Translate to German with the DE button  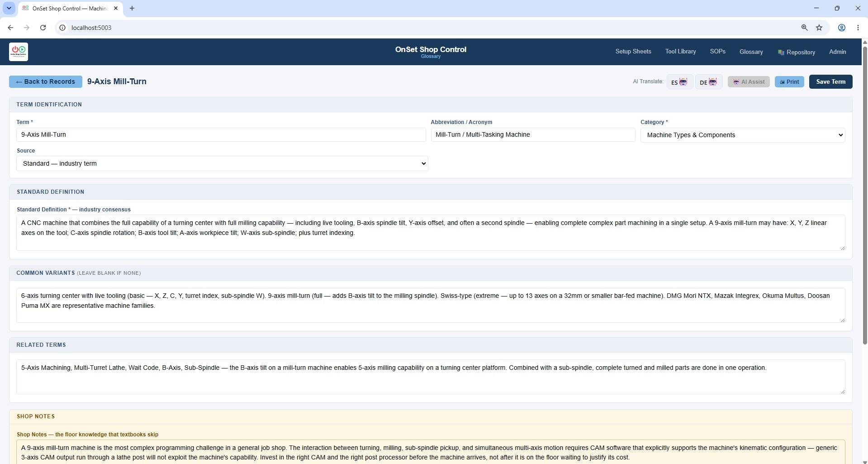click(x=708, y=82)
